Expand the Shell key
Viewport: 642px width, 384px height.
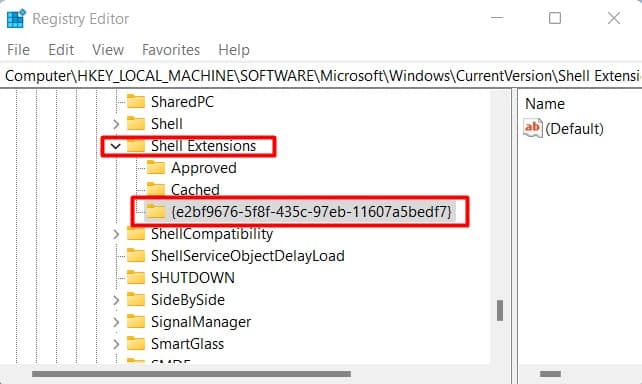(116, 124)
